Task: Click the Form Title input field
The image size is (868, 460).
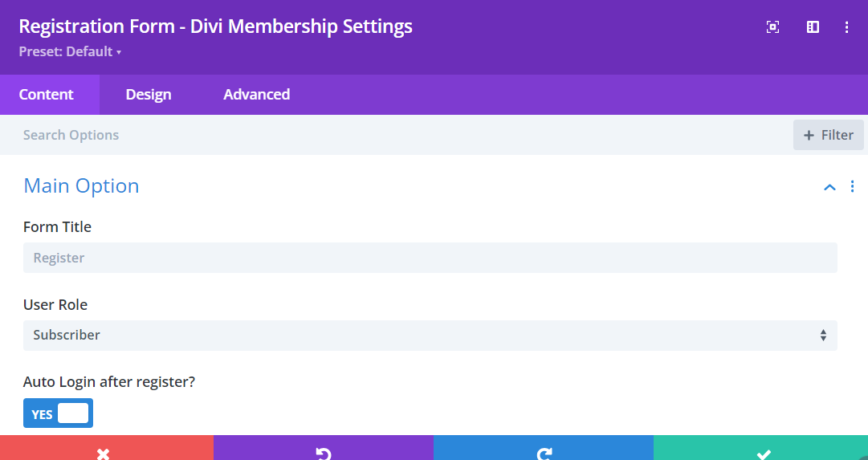Action: 430,258
